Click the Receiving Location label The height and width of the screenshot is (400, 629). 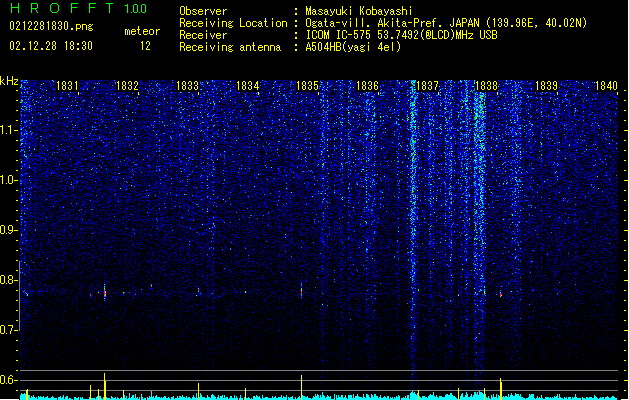click(233, 23)
